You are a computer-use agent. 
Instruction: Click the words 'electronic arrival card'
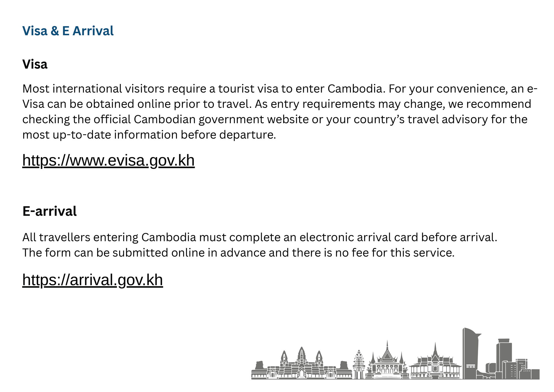click(x=359, y=237)
